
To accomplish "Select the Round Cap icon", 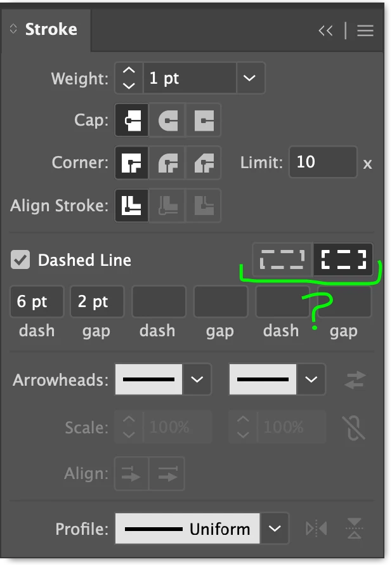I will point(167,120).
